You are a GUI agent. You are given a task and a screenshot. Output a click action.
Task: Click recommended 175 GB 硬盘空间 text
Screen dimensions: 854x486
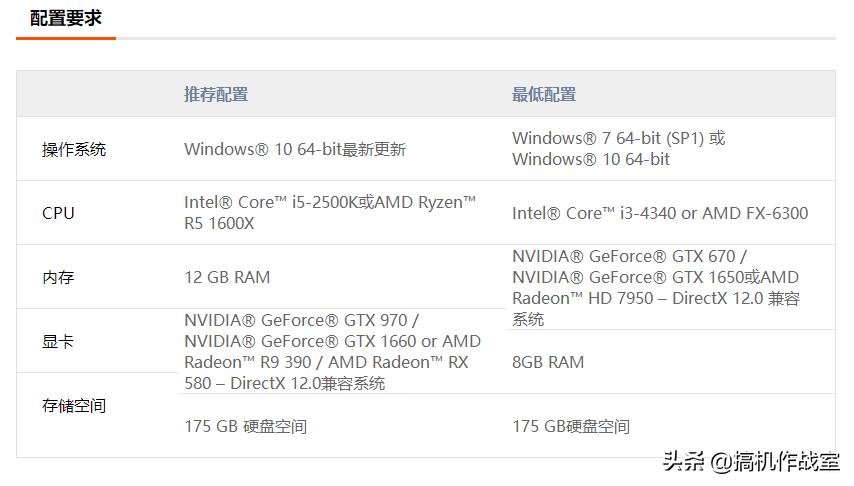(245, 426)
